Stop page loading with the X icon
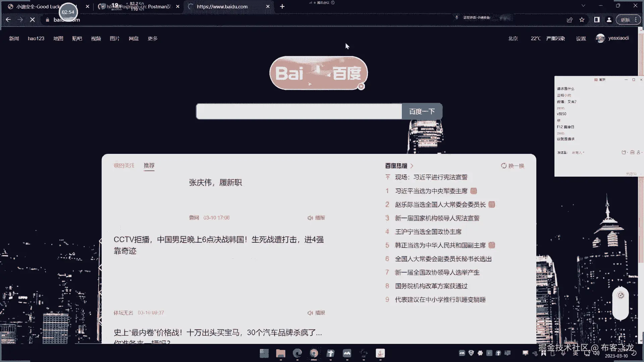Image resolution: width=644 pixels, height=362 pixels. (x=33, y=20)
